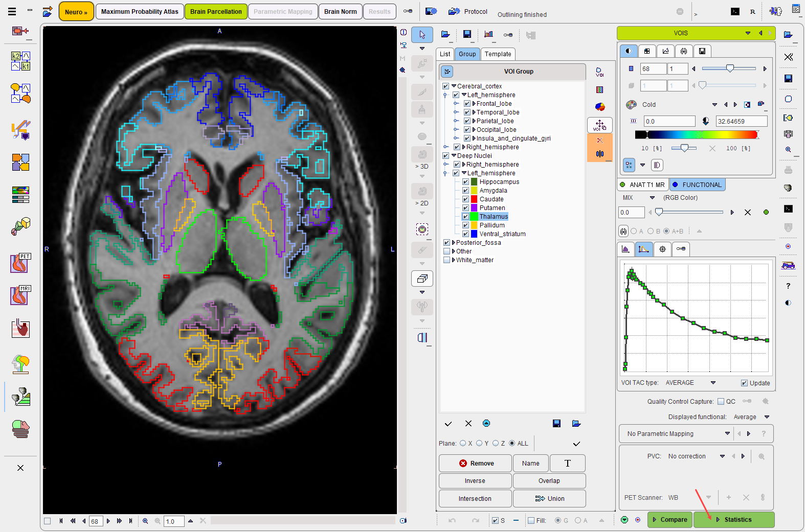The height and width of the screenshot is (532, 805).
Task: Select the Plane X radio button
Action: [x=463, y=443]
